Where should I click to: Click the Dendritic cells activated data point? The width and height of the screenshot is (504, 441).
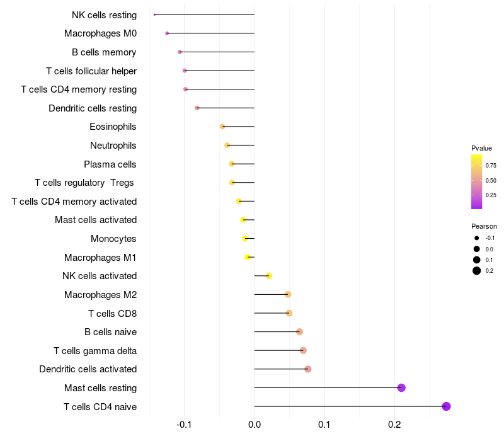307,369
